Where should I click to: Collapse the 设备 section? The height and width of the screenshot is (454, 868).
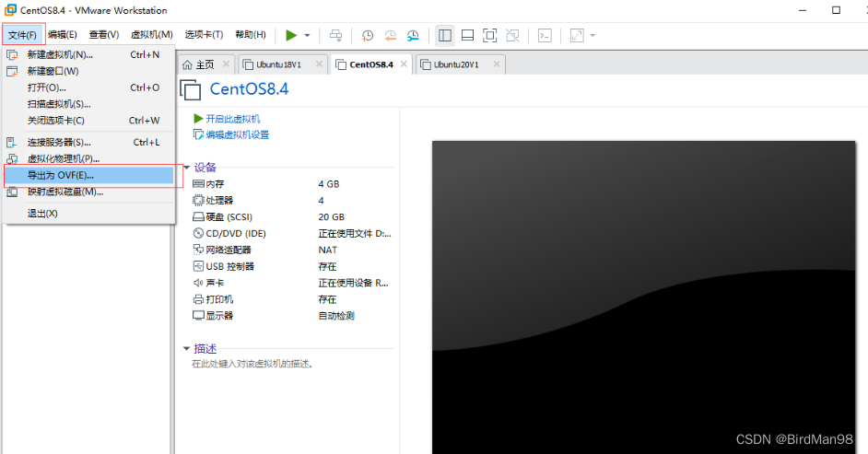(x=187, y=167)
